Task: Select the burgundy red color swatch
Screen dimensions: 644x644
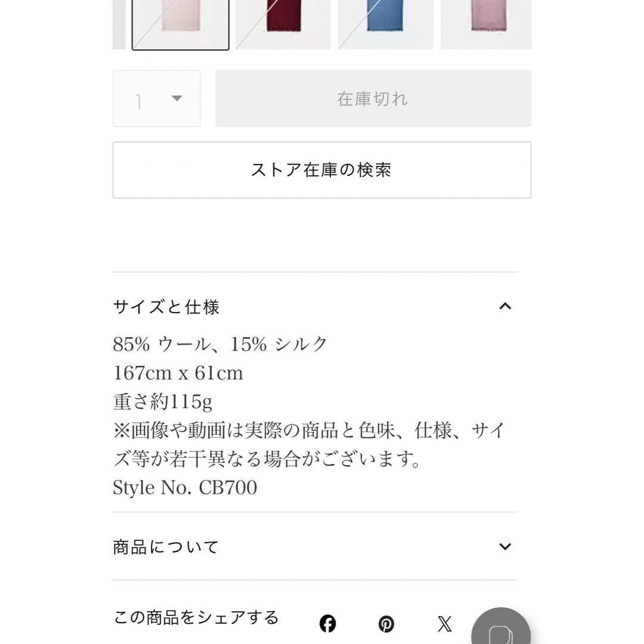Action: pos(283,24)
